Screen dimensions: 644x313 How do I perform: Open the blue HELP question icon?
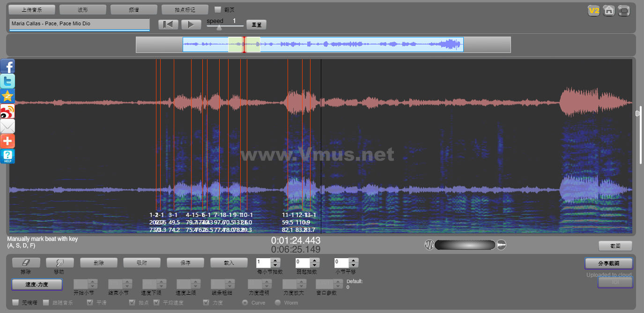tap(7, 156)
